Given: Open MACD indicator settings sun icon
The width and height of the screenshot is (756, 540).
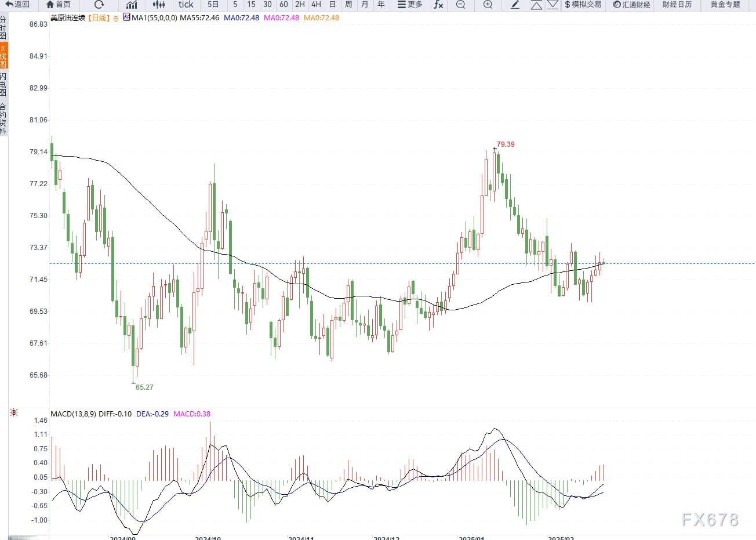Looking at the screenshot, I should point(14,413).
